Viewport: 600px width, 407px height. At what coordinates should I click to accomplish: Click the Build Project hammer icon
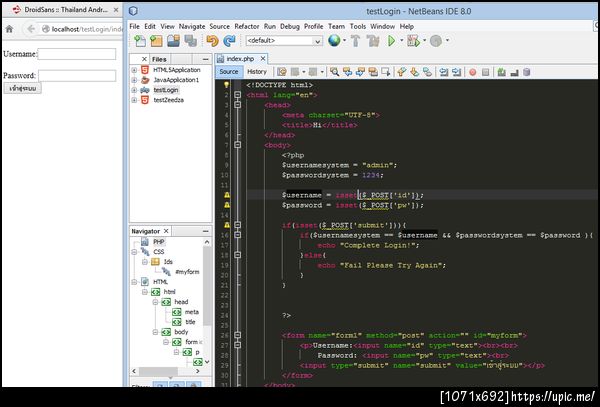pos(355,41)
